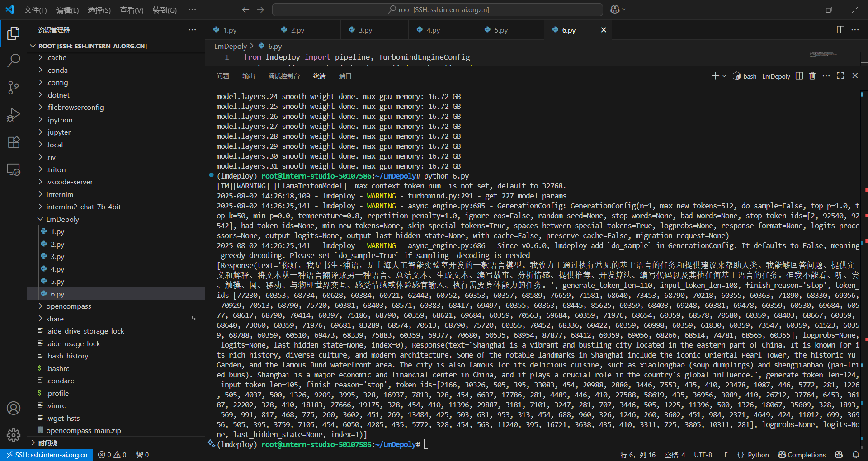Go forward with the navigation arrow

(x=260, y=9)
